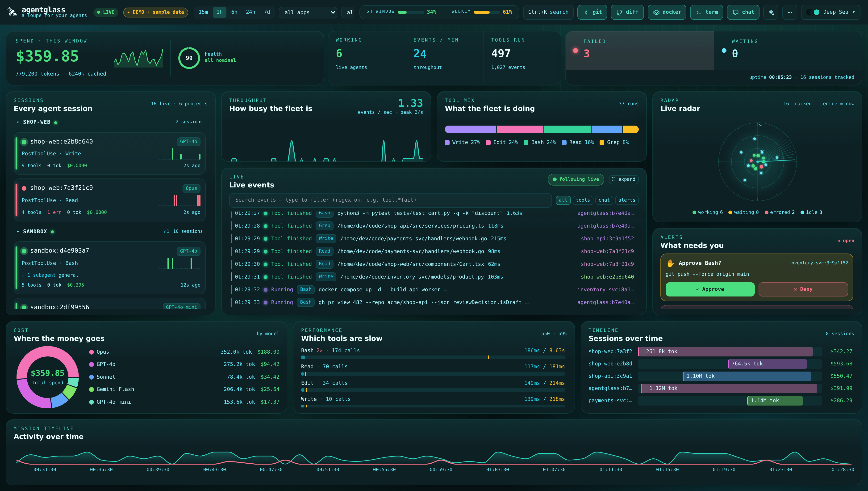Open the docker panel button
This screenshot has width=868, height=491.
coord(667,12)
